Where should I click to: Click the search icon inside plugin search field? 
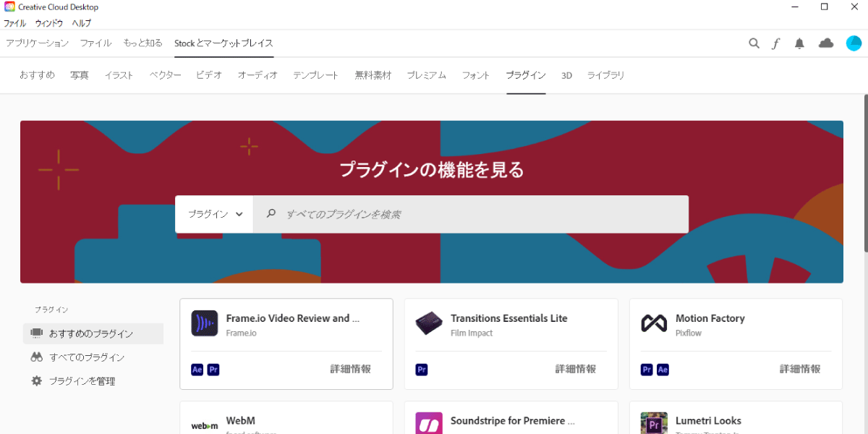coord(271,213)
